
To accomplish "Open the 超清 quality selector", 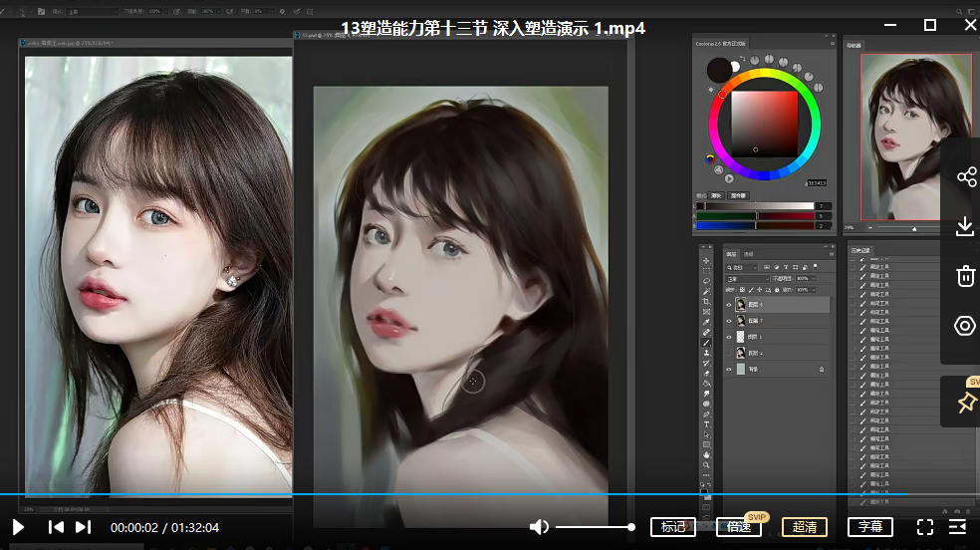I will [x=805, y=527].
